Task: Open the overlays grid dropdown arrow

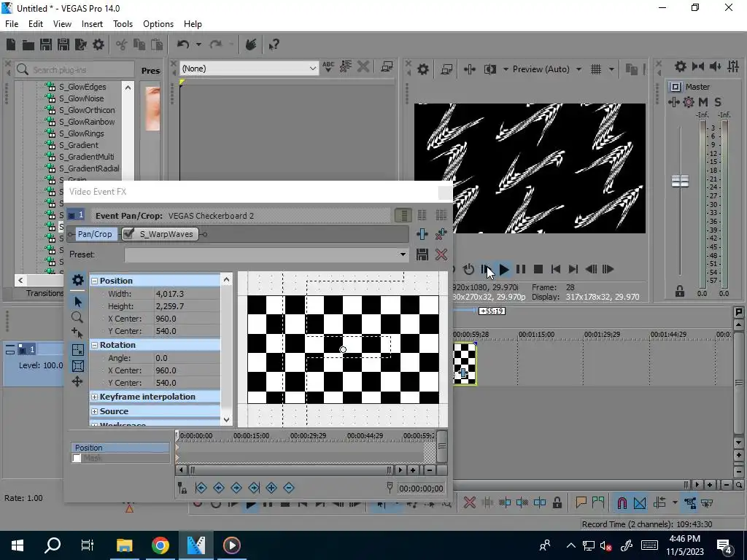Action: tap(611, 69)
